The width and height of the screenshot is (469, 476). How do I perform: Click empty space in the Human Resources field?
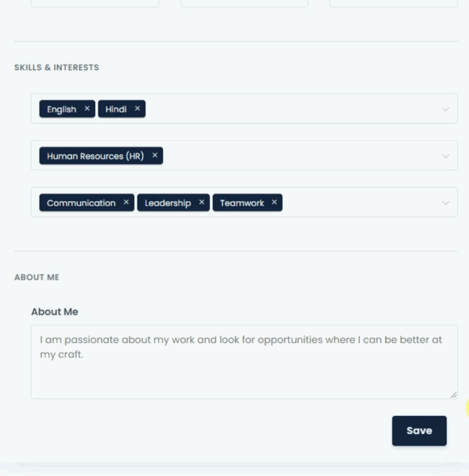pyautogui.click(x=297, y=156)
